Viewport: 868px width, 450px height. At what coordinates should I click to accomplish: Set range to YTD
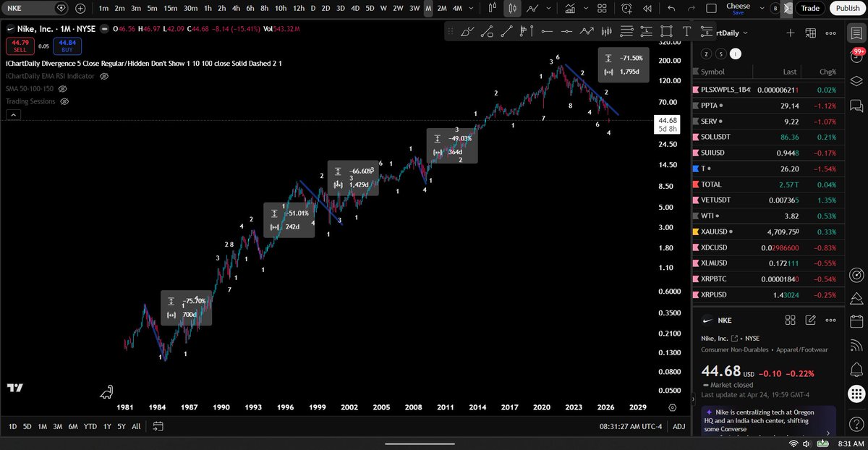click(90, 426)
